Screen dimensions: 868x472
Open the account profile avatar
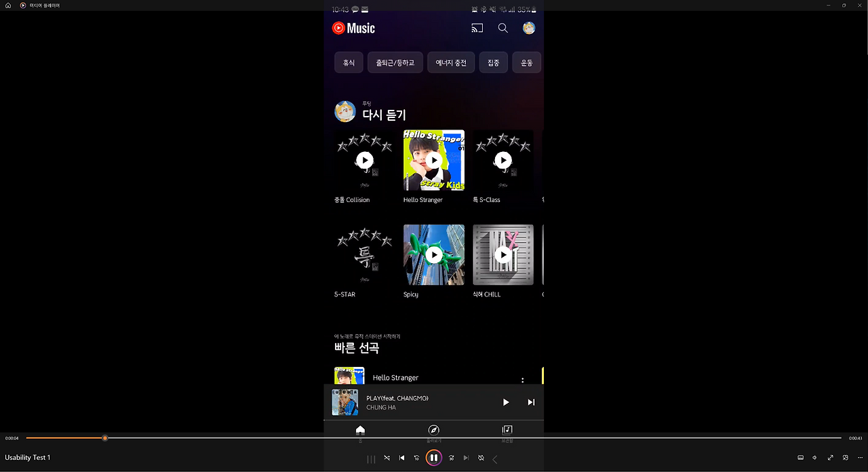pyautogui.click(x=529, y=28)
